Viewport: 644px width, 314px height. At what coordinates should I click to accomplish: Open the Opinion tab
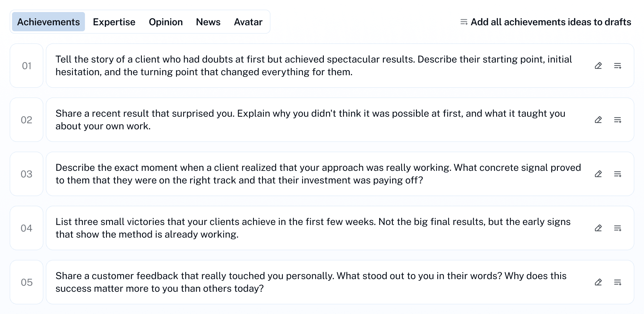pos(166,22)
